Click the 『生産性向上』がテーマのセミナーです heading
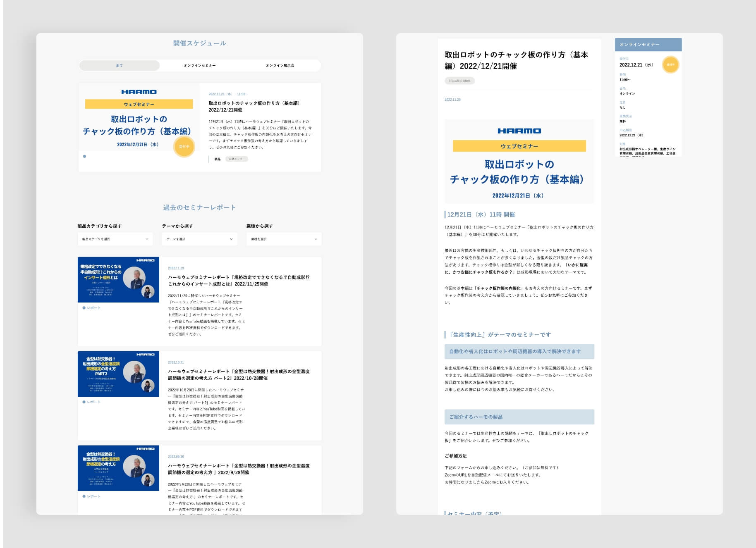Image resolution: width=756 pixels, height=548 pixels. tap(499, 335)
